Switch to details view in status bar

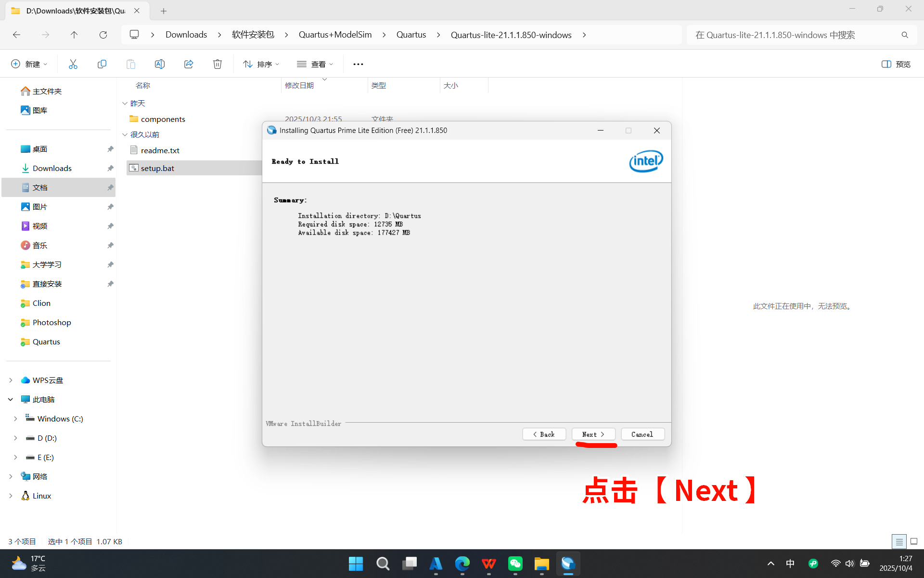pyautogui.click(x=899, y=541)
